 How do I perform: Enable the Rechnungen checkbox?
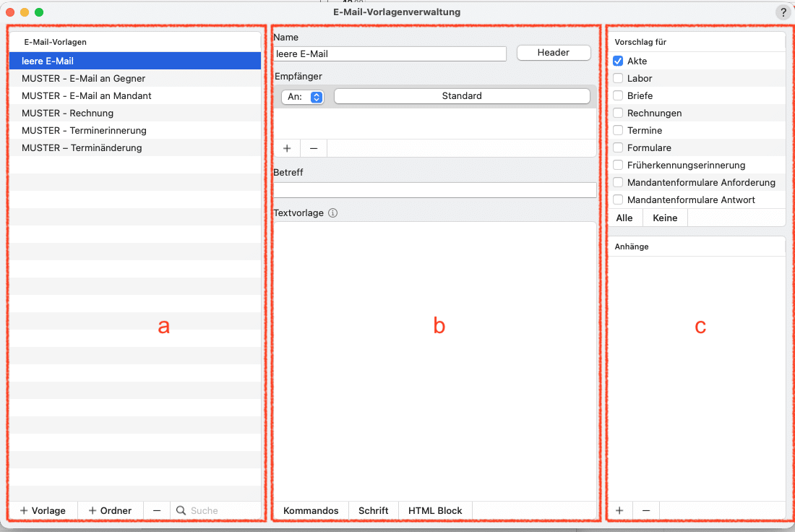coord(618,113)
